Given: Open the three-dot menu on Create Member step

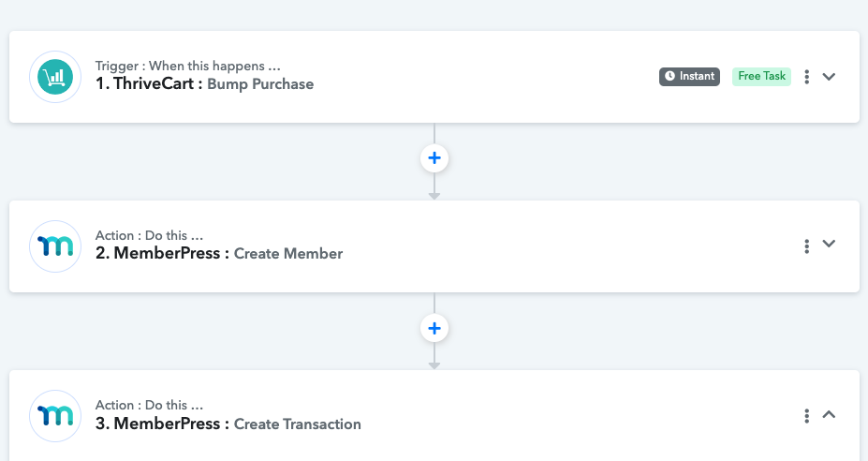Looking at the screenshot, I should pyautogui.click(x=806, y=246).
